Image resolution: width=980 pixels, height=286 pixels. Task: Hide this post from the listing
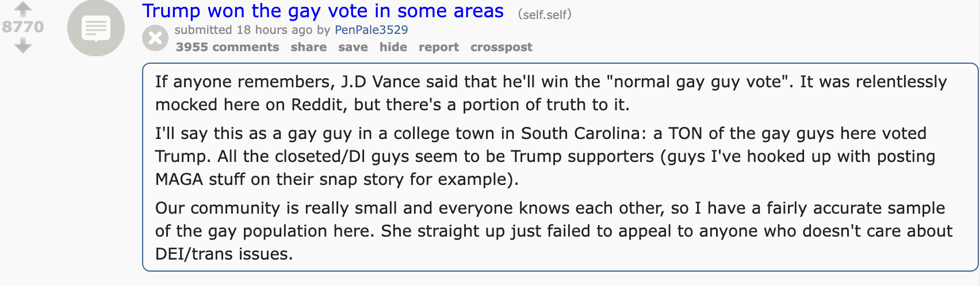pos(393,47)
